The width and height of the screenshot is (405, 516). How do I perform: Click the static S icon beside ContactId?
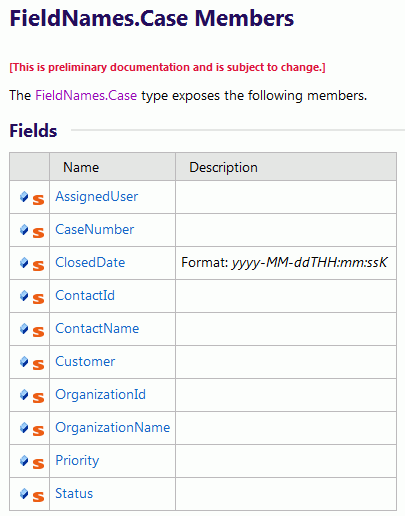[38, 299]
